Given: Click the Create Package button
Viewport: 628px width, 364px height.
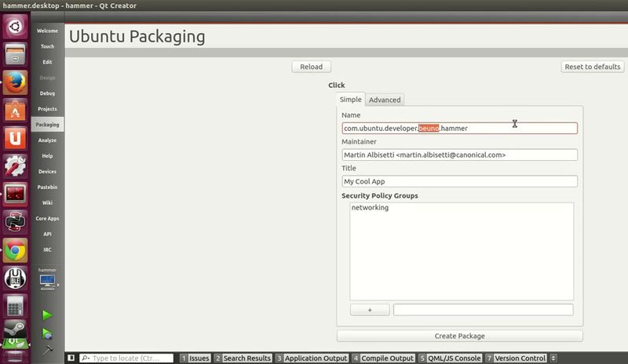Looking at the screenshot, I should 460,336.
